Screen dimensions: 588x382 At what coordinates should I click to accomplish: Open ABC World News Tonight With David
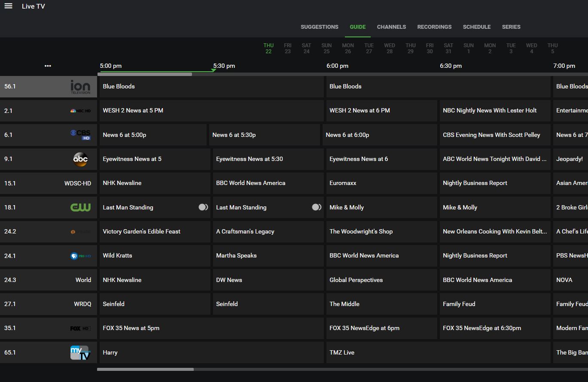click(x=495, y=159)
